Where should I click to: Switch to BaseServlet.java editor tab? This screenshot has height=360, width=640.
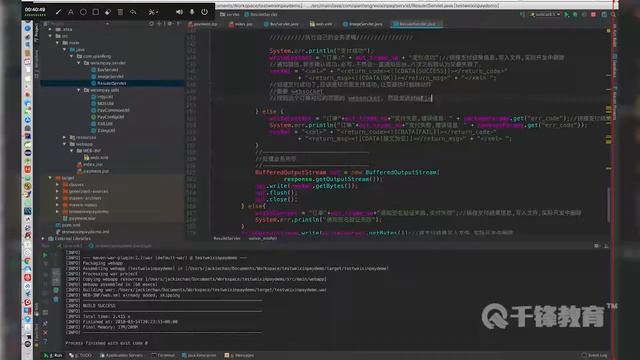tap(281, 24)
